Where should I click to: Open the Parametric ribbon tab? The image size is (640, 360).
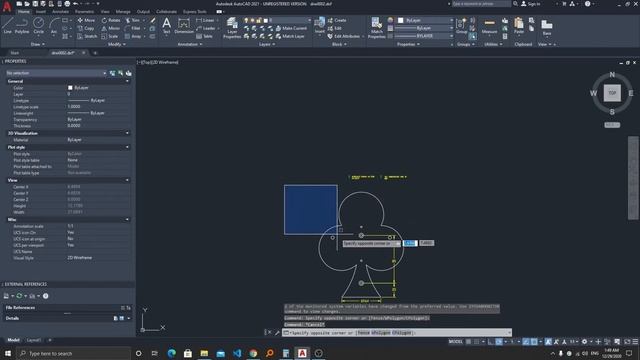pyautogui.click(x=84, y=12)
